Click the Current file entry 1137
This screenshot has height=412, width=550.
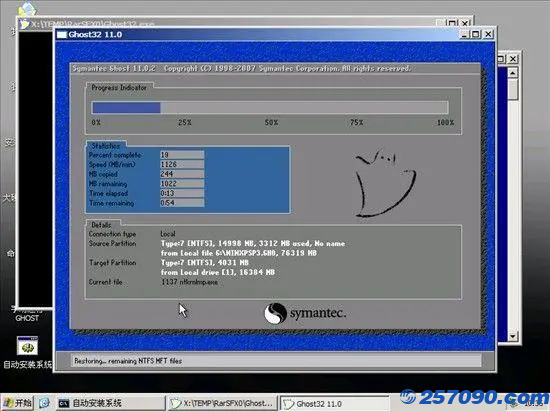(x=189, y=282)
